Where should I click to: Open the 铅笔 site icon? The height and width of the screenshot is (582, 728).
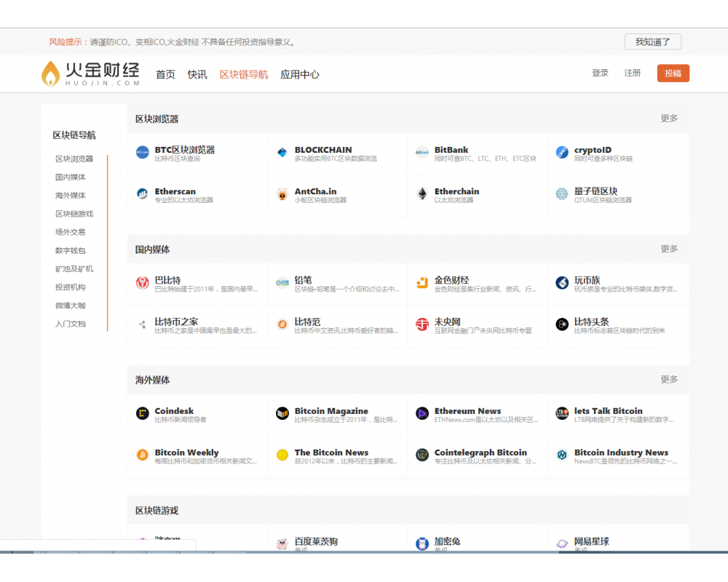pos(282,283)
